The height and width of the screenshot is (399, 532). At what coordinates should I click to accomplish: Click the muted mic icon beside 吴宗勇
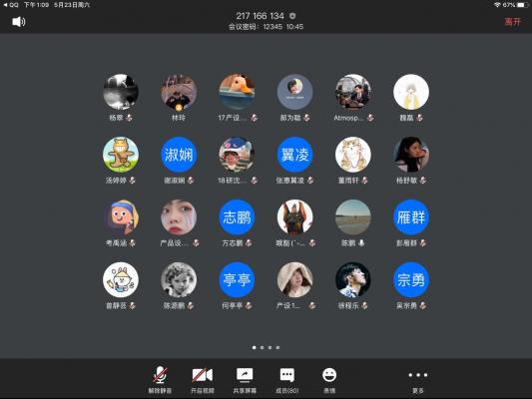click(423, 305)
